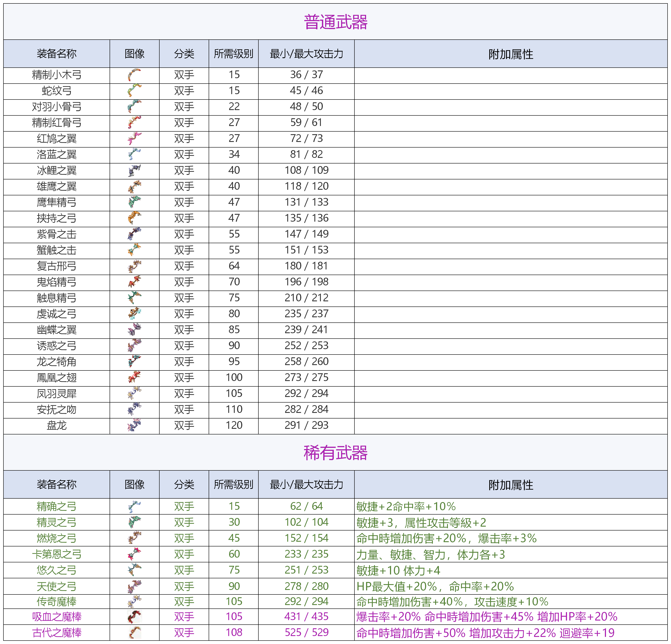Select the pink 红鸠之翼 bow icon
The width and height of the screenshot is (671, 644).
134,139
